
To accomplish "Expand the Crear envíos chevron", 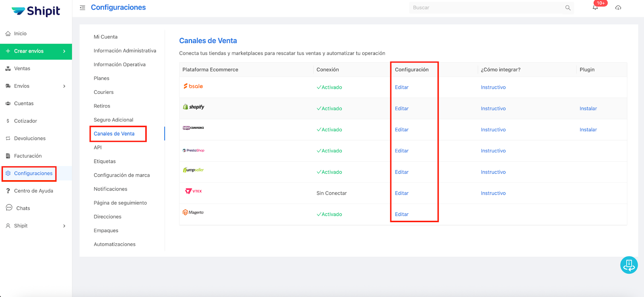I will pos(64,51).
